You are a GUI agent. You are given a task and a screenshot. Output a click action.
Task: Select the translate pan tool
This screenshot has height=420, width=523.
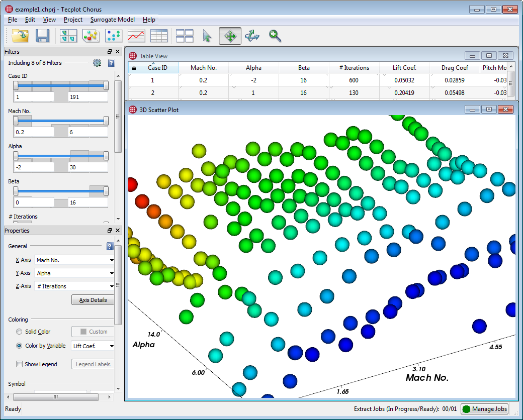230,36
